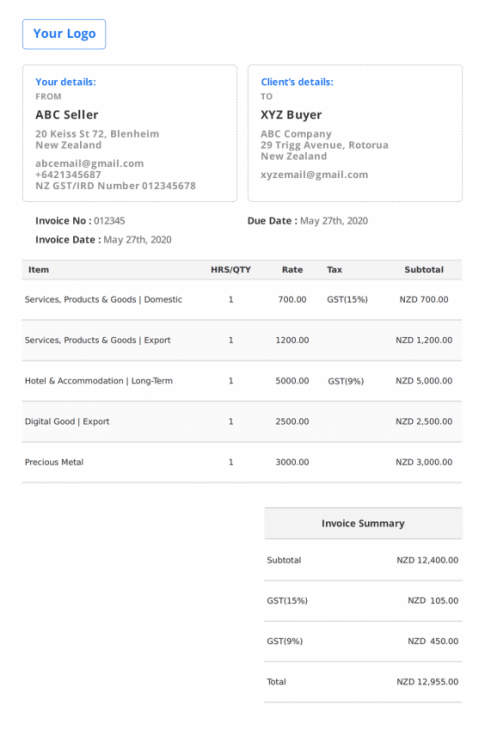Click the Total amount NZD 12,955.00
Image resolution: width=485 pixels, height=731 pixels.
(x=428, y=682)
